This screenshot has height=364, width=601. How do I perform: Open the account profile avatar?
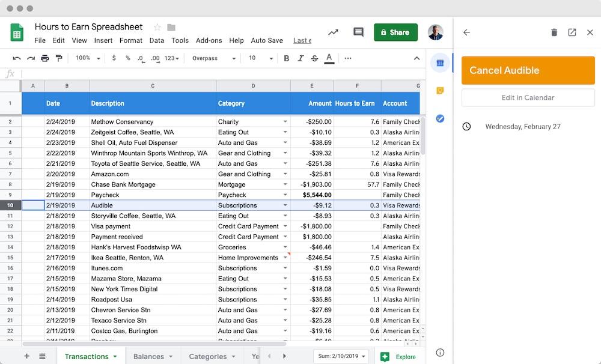click(435, 32)
